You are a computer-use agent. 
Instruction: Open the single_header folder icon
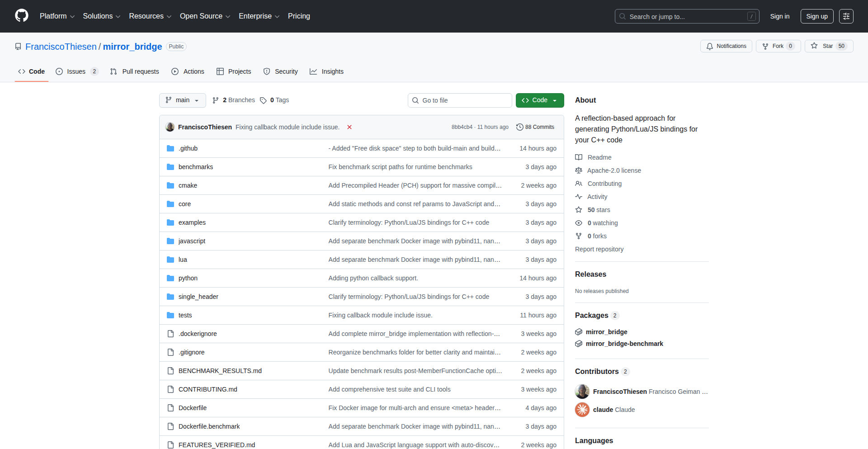(170, 297)
